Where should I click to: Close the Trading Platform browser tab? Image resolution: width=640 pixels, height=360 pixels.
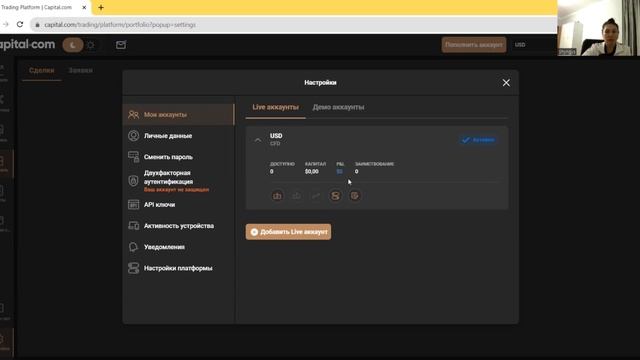pyautogui.click(x=84, y=7)
